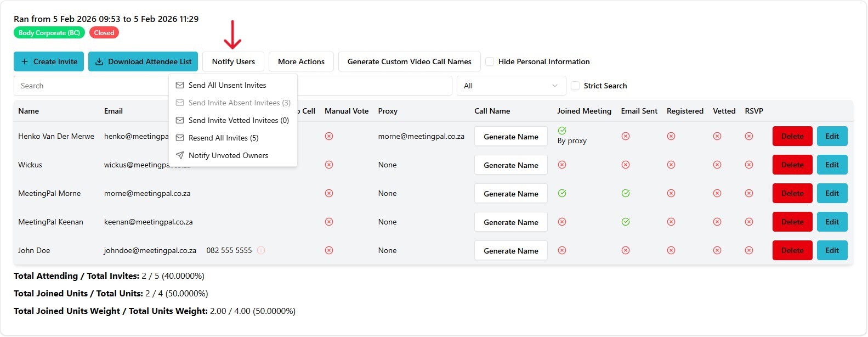Screen dimensions: 868x337
Task: Collapse the Notify Users dropdown
Action: [233, 61]
